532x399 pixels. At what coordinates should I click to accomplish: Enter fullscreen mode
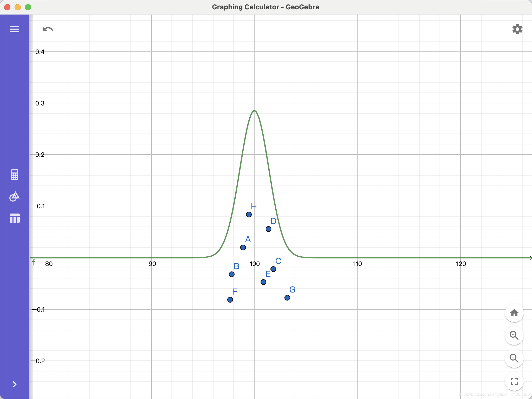click(514, 381)
